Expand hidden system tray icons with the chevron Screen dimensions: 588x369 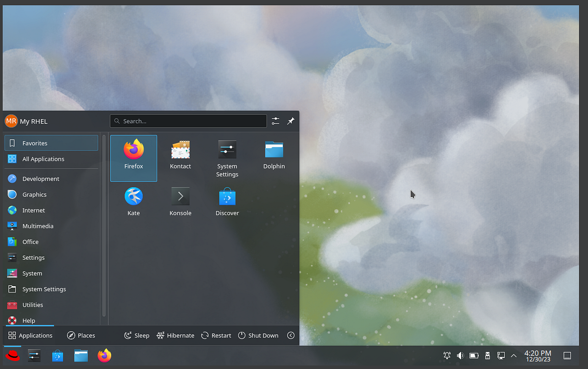(x=514, y=355)
